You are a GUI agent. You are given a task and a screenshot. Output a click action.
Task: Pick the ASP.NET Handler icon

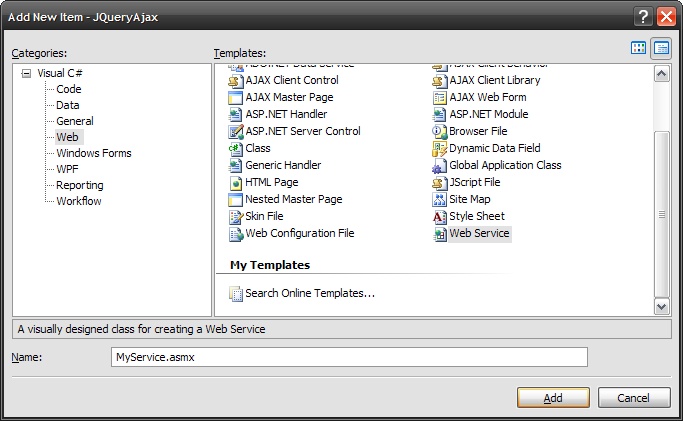(236, 115)
